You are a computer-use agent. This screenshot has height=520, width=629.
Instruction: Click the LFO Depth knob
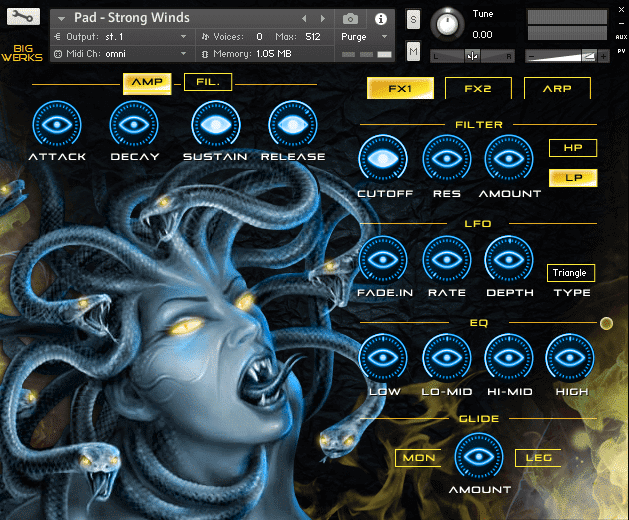point(509,259)
